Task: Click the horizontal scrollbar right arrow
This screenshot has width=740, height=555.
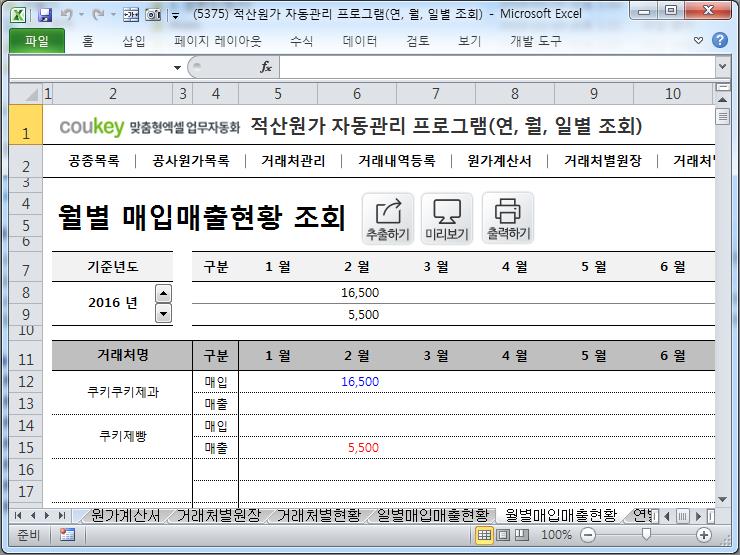Action: point(698,516)
